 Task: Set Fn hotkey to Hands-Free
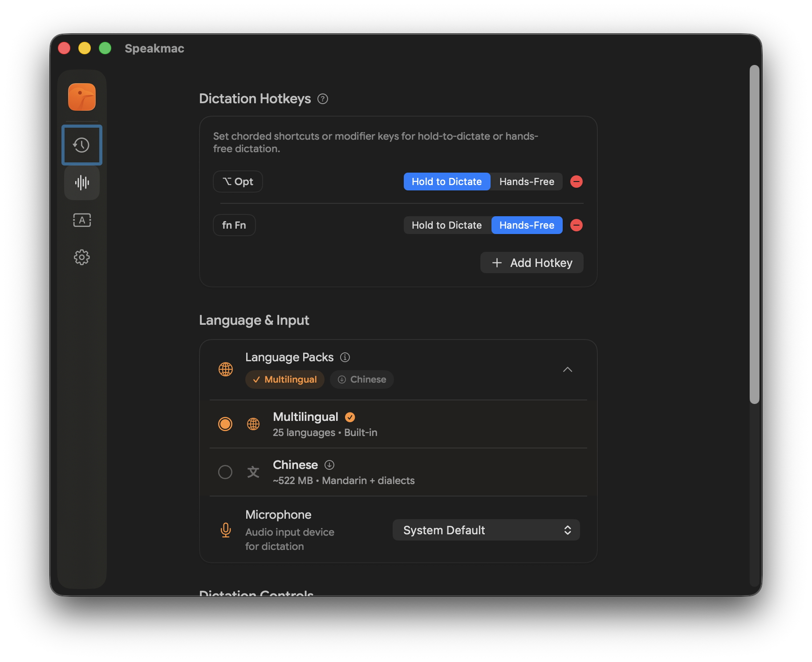point(527,225)
